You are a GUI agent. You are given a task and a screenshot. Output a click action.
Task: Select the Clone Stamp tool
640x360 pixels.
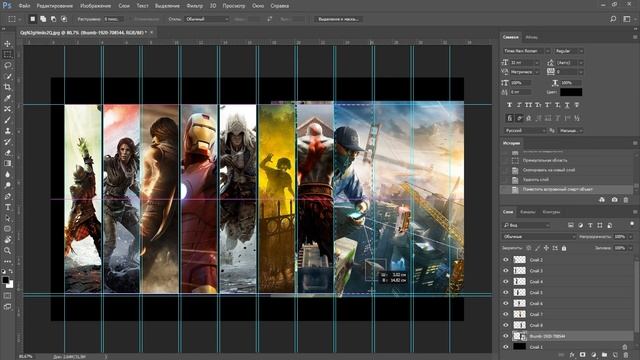[7, 131]
